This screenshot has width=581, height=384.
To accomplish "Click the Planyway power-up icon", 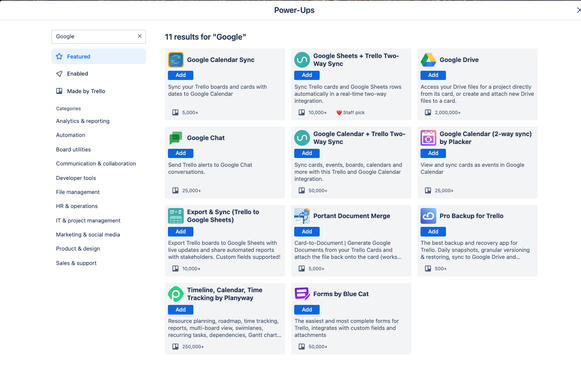I will (x=176, y=294).
